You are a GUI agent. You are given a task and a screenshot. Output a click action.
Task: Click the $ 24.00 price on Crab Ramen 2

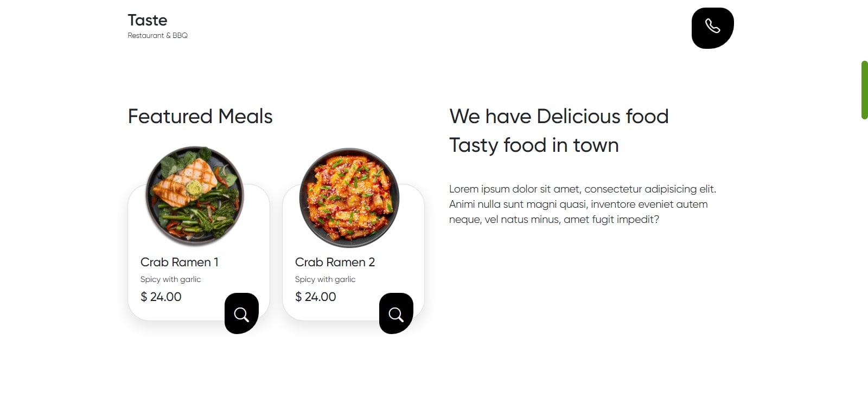316,297
